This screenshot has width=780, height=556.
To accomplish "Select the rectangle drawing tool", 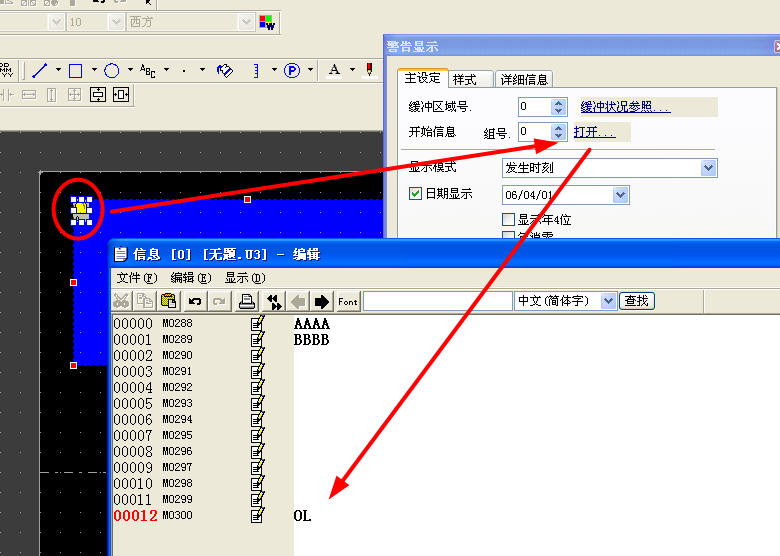I will point(75,70).
